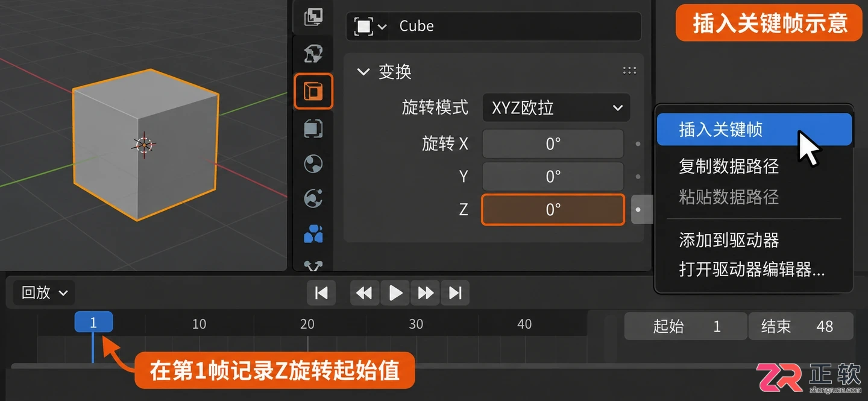Viewport: 868px width, 401px height.
Task: Play the animation
Action: 395,293
